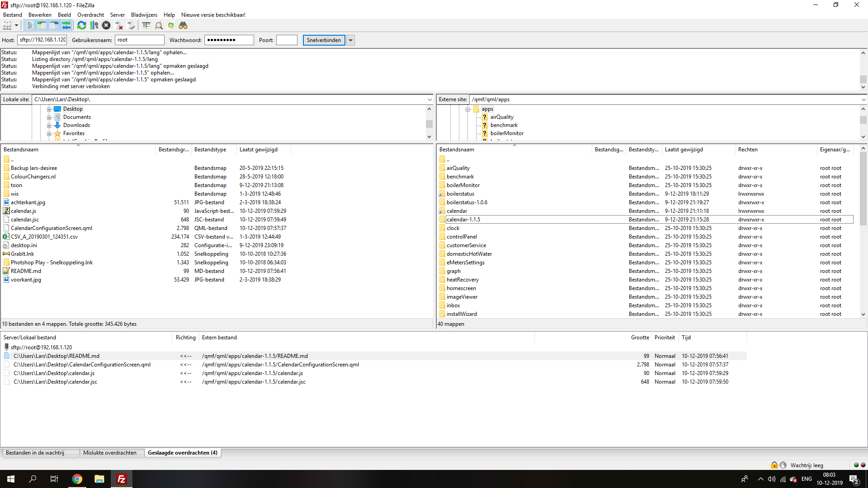
Task: Reconnect to the last used server
Action: (x=131, y=25)
